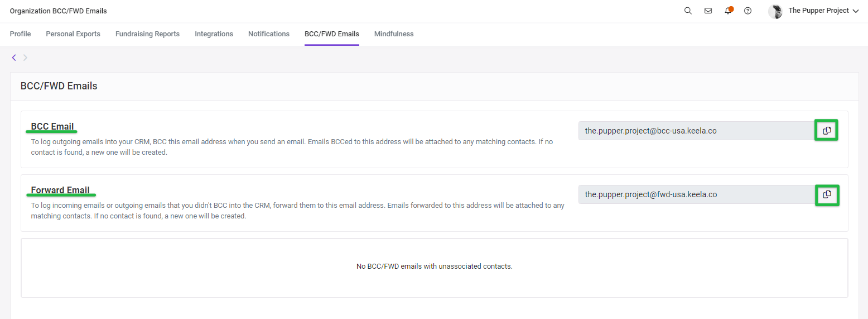Click the Forward Email heading

tap(60, 190)
